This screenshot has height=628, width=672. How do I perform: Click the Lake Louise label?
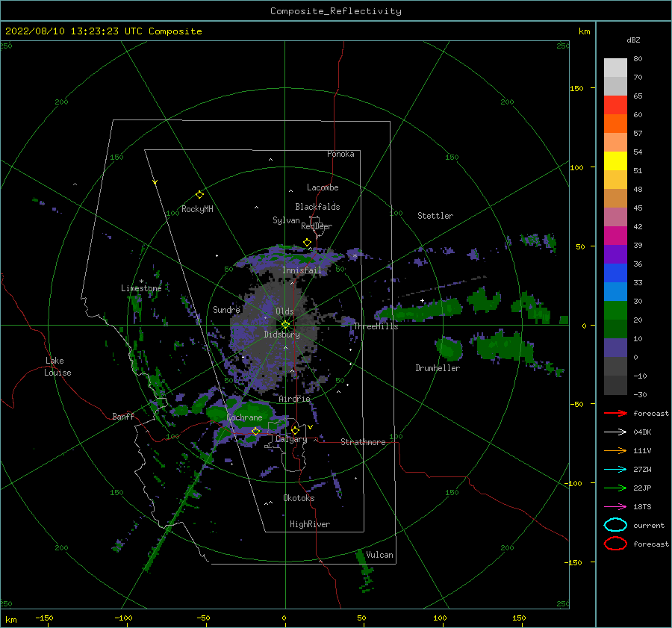tap(57, 367)
